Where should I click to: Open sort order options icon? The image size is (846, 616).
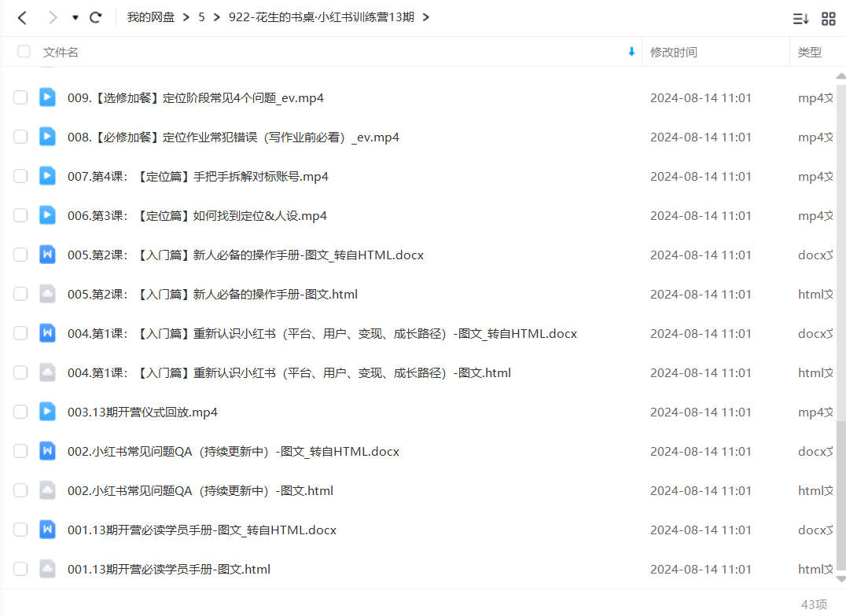click(800, 19)
